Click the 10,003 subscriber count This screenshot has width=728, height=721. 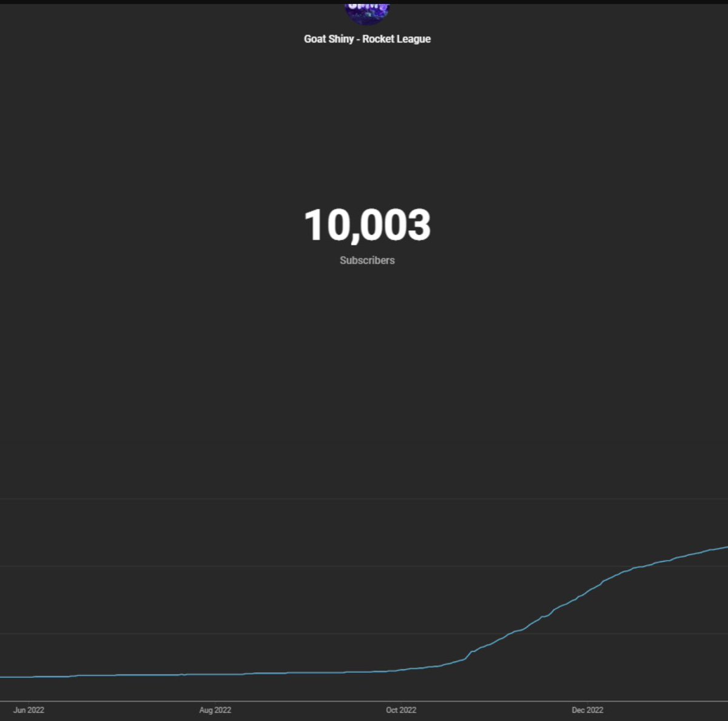coord(367,226)
